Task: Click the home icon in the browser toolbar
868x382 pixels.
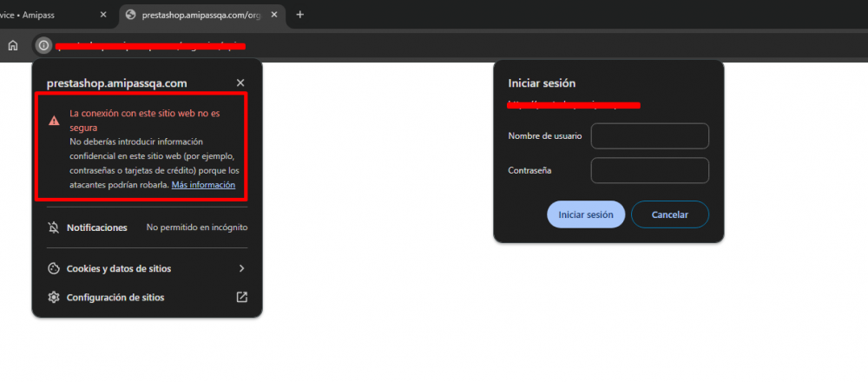Action: pyautogui.click(x=13, y=45)
